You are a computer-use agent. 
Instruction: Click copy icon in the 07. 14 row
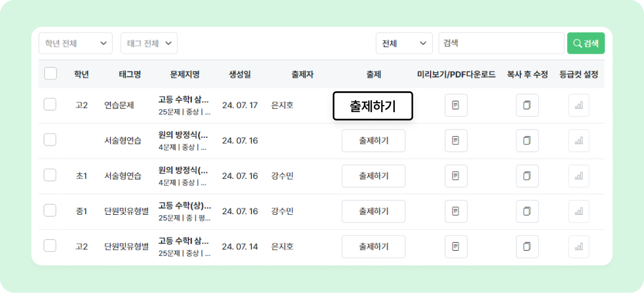(527, 246)
